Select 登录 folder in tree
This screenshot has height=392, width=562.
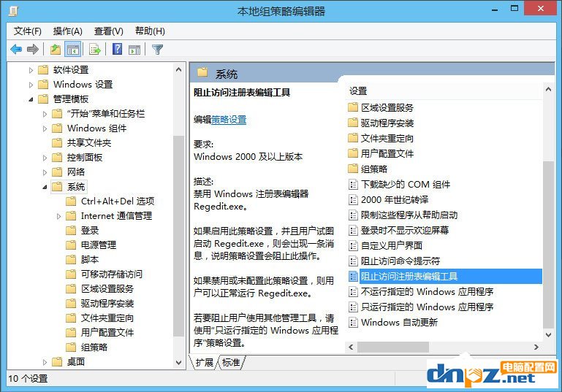(x=90, y=231)
